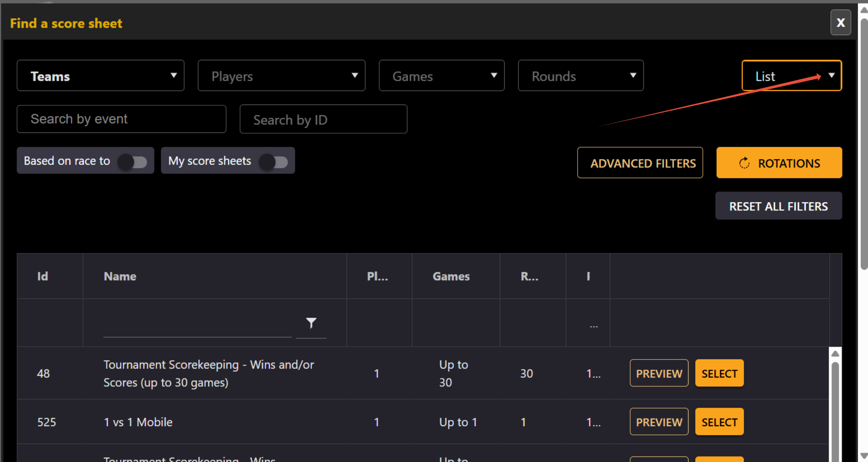Expand the Rounds dropdown
Viewport: 868px width, 462px height.
(x=580, y=76)
